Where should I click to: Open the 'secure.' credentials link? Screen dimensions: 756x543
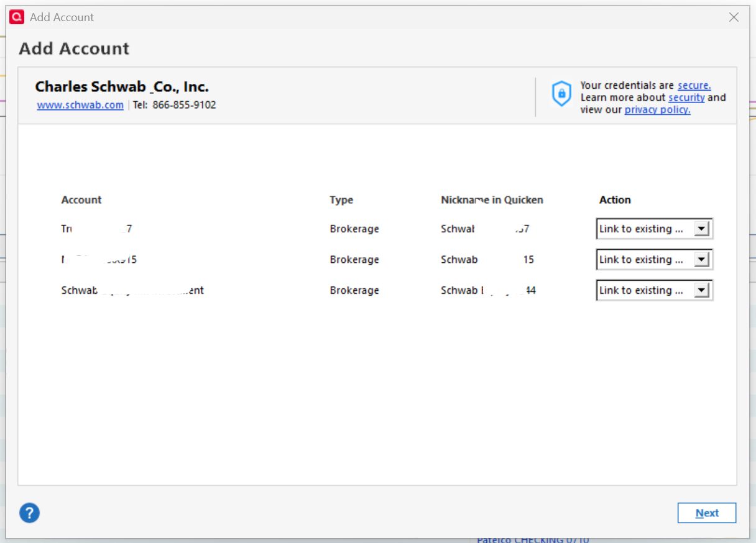click(x=694, y=86)
